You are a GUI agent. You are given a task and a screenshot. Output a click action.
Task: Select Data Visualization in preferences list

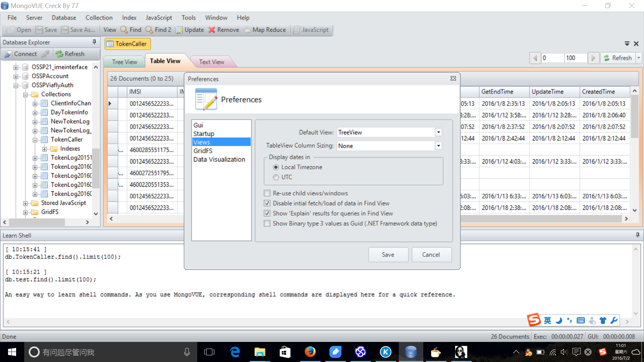click(x=219, y=160)
